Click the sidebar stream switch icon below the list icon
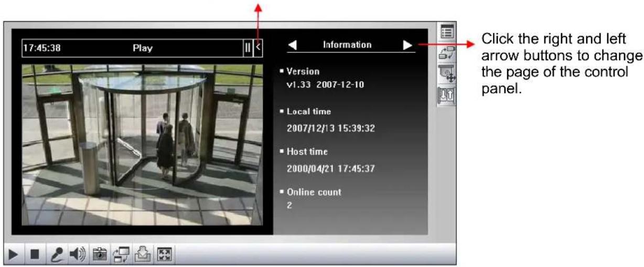The height and width of the screenshot is (267, 644). click(447, 52)
